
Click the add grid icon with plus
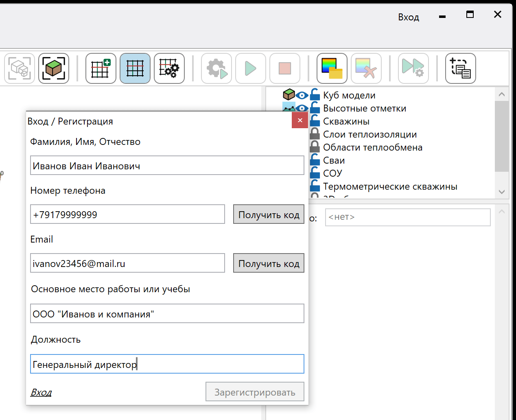pos(101,68)
